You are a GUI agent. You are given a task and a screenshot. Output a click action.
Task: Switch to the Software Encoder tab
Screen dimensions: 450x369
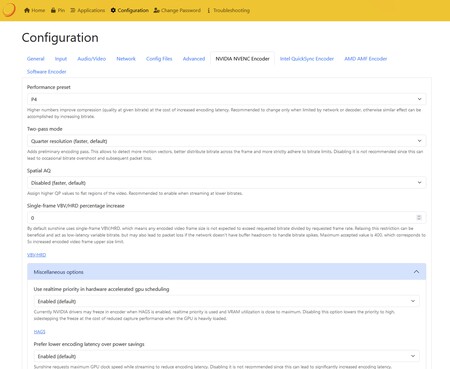[x=47, y=72]
